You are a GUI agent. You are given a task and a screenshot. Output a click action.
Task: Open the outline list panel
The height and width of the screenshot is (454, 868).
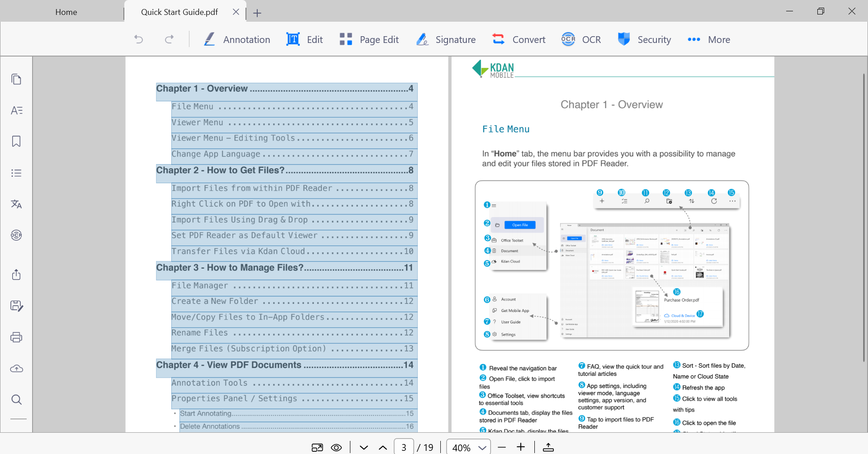(16, 173)
